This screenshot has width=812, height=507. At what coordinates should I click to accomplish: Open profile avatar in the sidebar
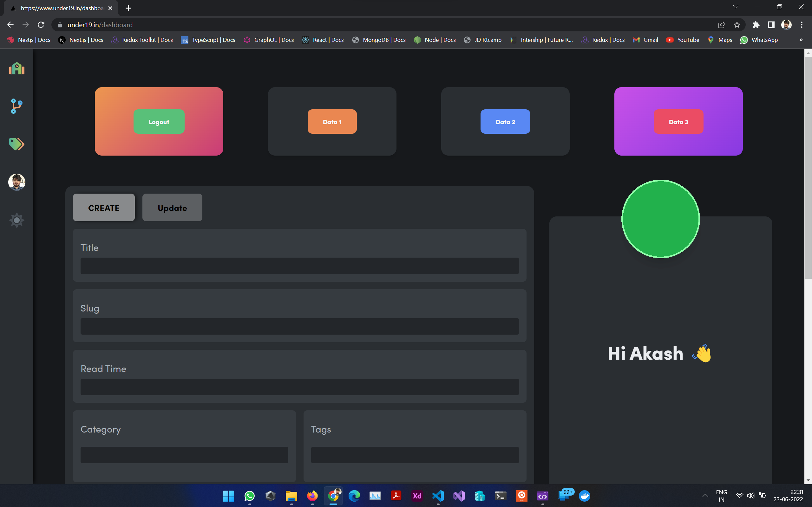[x=16, y=182]
